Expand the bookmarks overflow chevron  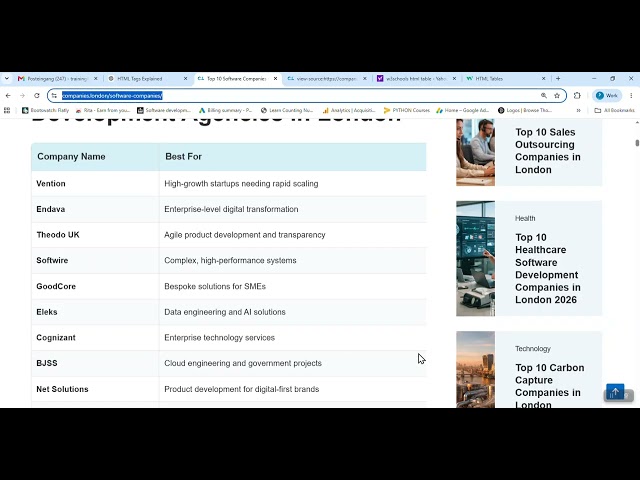pyautogui.click(x=578, y=110)
